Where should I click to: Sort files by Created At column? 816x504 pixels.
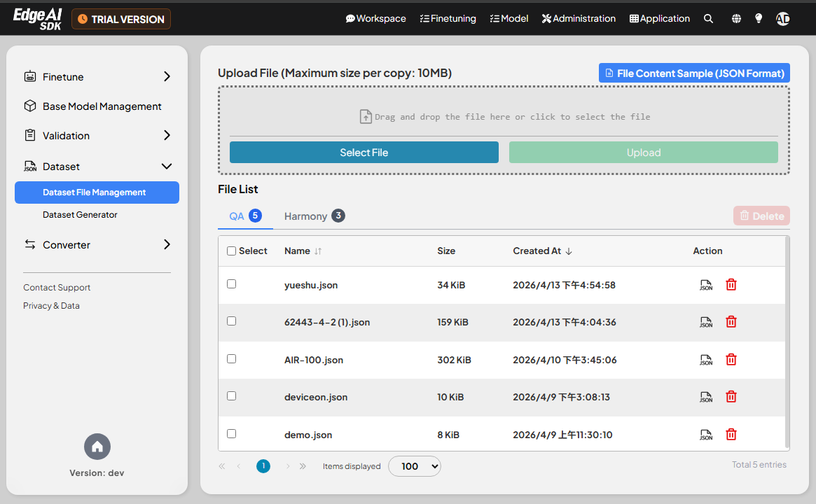click(x=543, y=251)
